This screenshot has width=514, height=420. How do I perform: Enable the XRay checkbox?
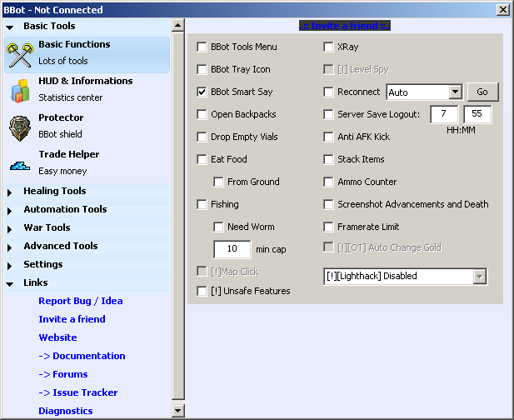pyautogui.click(x=328, y=47)
